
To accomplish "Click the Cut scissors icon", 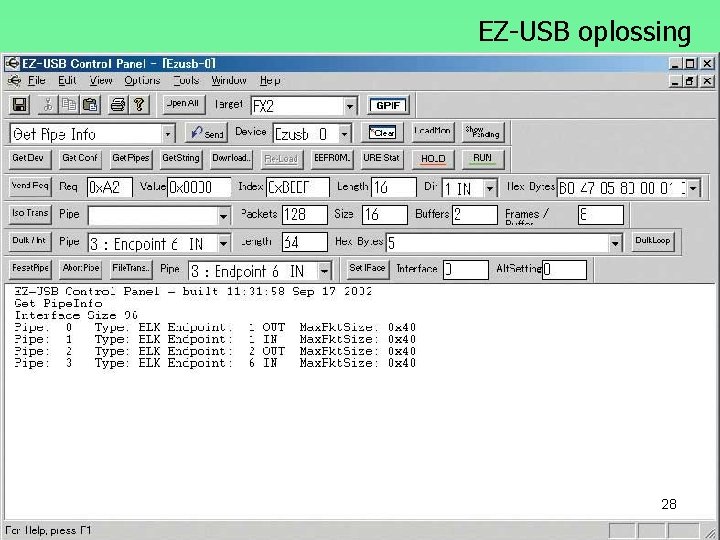I will [x=47, y=105].
